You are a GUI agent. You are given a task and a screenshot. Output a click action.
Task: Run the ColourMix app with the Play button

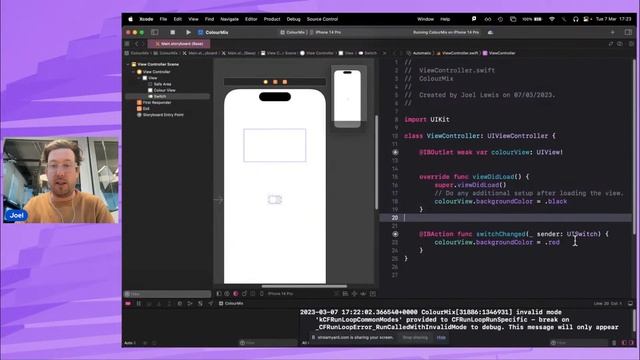click(188, 32)
